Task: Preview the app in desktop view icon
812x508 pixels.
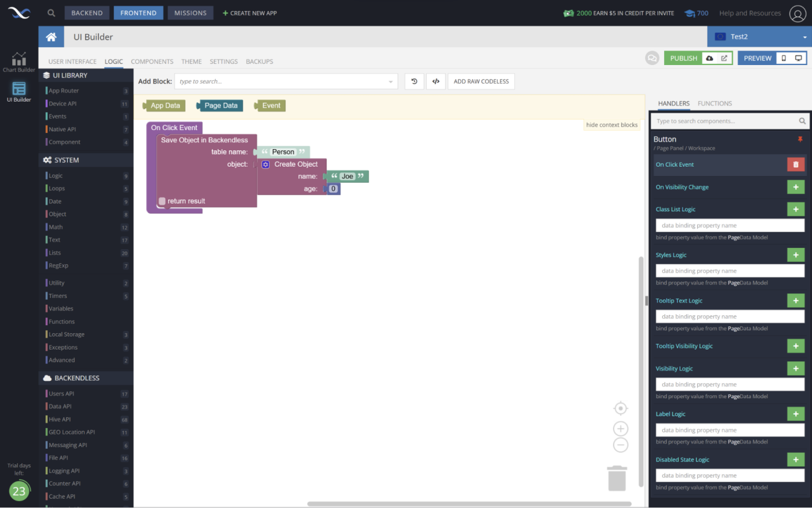Action: tap(799, 58)
